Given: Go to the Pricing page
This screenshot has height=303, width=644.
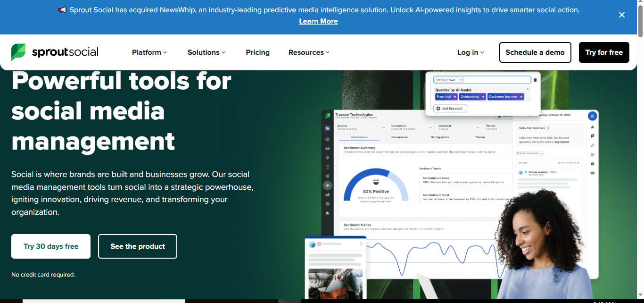Looking at the screenshot, I should click(x=257, y=52).
